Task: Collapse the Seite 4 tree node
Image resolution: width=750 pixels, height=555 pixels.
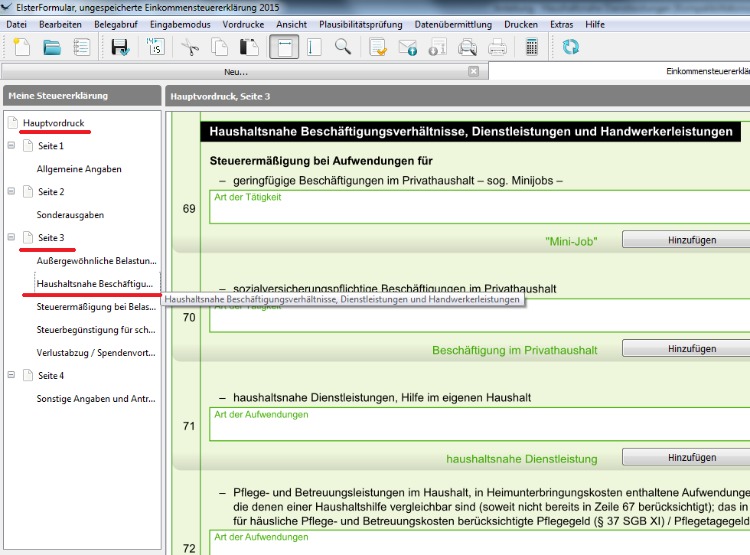Action: pyautogui.click(x=11, y=375)
